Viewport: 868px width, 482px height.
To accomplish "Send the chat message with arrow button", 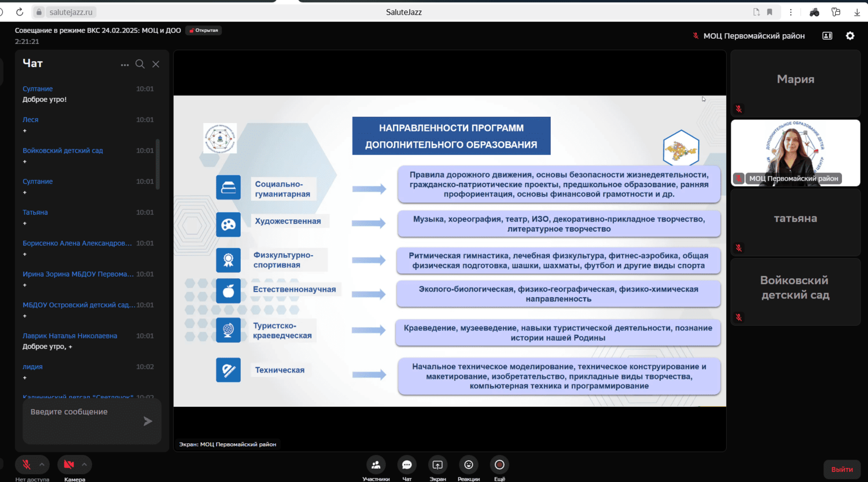I will [x=148, y=421].
